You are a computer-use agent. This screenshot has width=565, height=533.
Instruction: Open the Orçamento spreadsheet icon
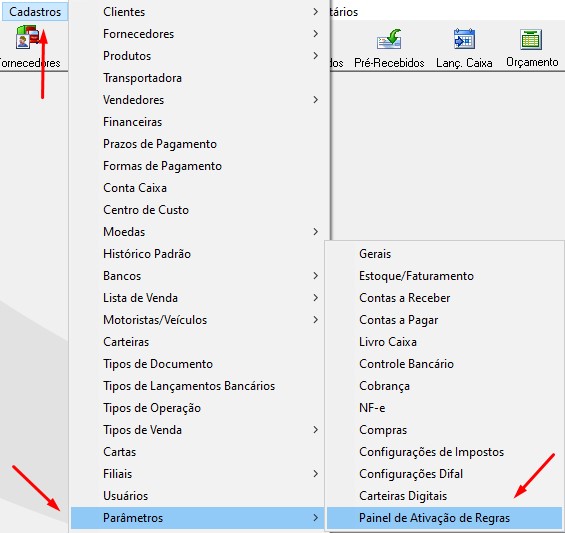(x=531, y=39)
